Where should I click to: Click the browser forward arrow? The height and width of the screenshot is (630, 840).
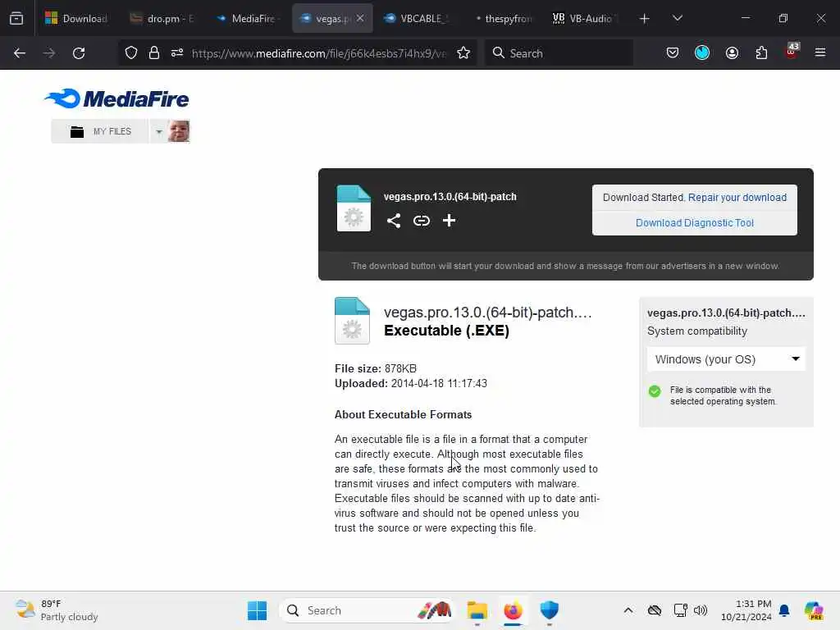48,53
